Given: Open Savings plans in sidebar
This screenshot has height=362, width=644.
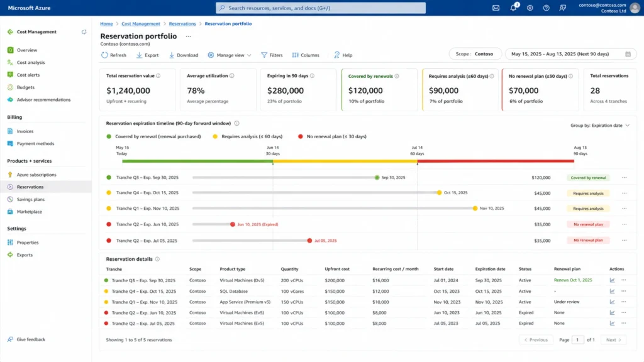Looking at the screenshot, I should (x=30, y=199).
